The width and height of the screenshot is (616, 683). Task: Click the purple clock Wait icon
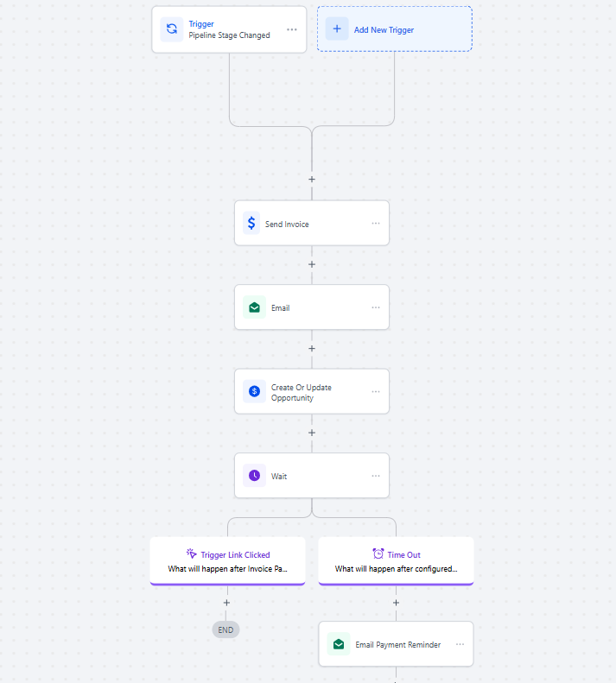[x=254, y=476]
